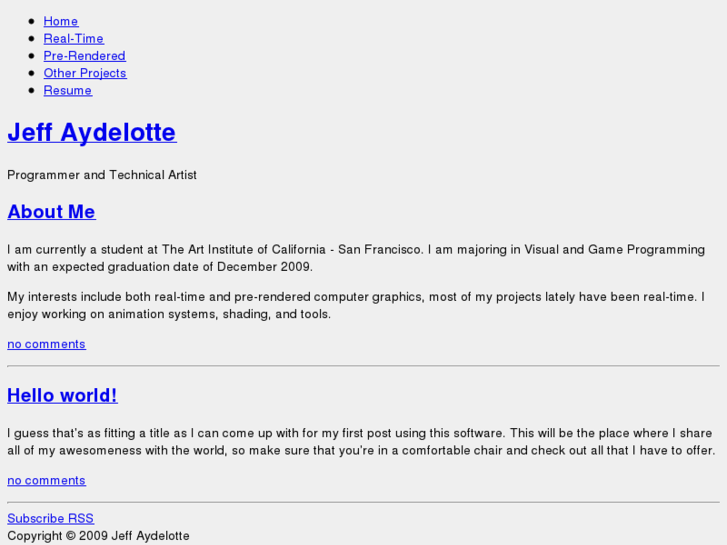727x545 pixels.
Task: Click the paragraph about The Art Institute
Action: point(355,258)
